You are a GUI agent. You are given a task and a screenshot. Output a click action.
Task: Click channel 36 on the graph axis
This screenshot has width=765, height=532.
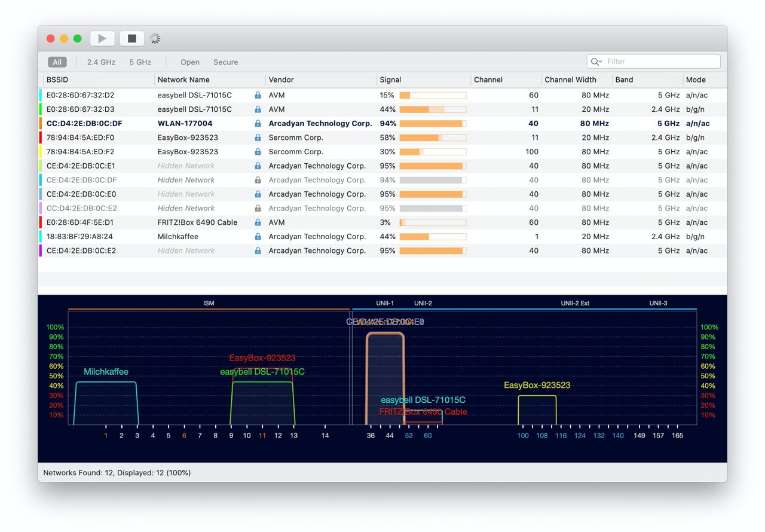(x=371, y=436)
